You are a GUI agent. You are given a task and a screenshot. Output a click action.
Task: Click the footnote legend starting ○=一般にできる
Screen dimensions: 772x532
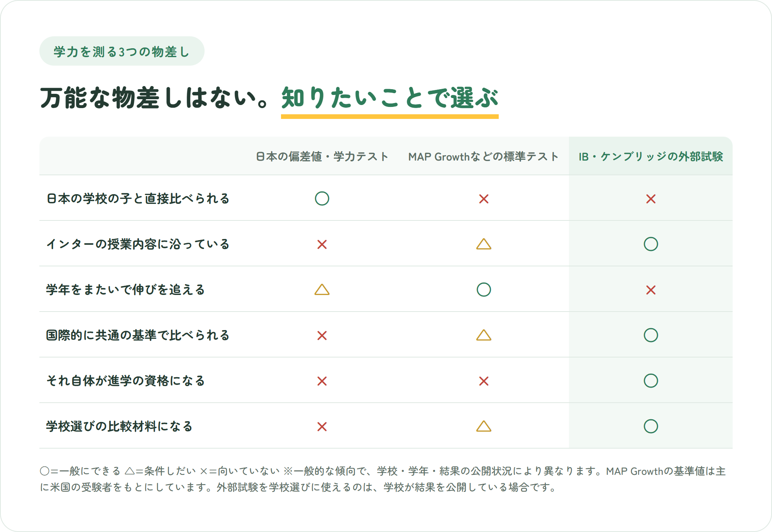383,479
